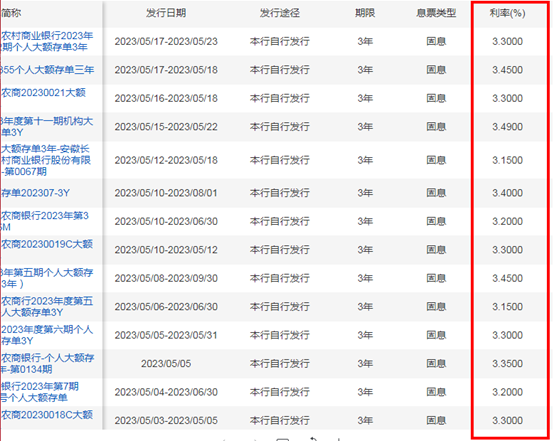This screenshot has height=441, width=554.
Task: Select date cell 2023/05/10-2023/05/12
Action: point(166,250)
